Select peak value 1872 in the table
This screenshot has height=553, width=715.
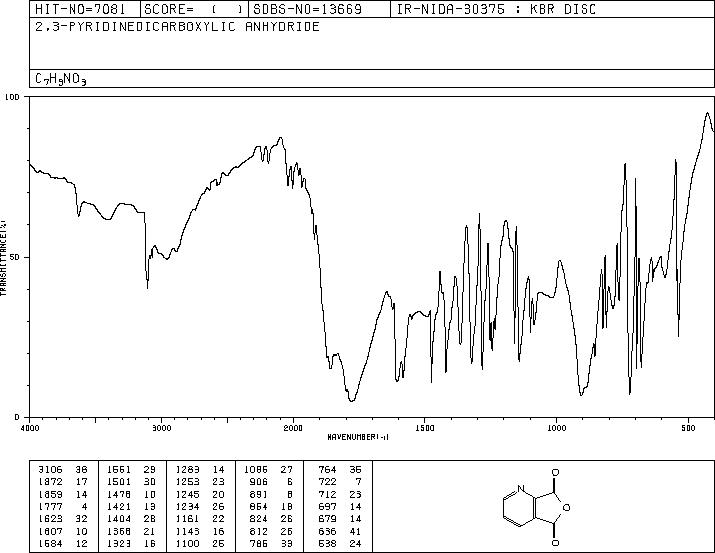coord(50,481)
